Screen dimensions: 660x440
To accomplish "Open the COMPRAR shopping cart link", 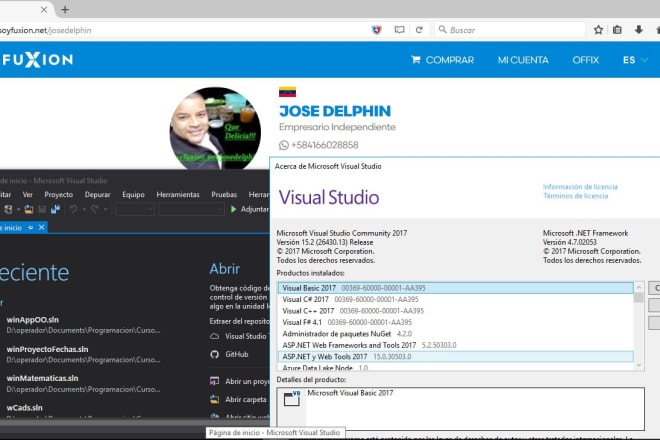I will pyautogui.click(x=442, y=60).
